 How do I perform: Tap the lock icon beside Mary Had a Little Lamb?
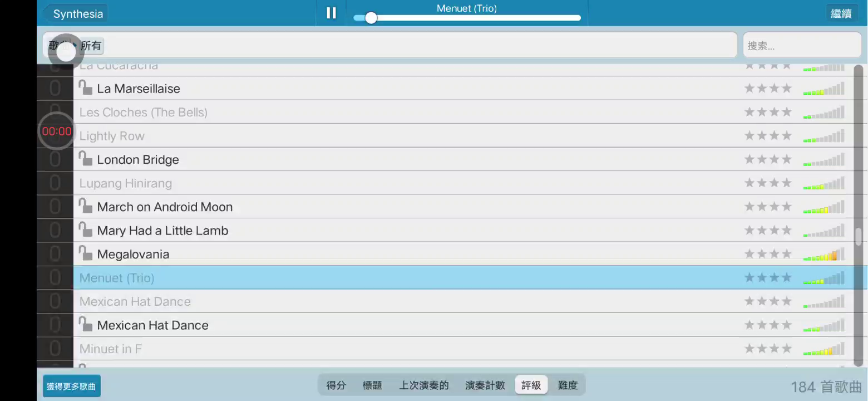click(x=85, y=229)
